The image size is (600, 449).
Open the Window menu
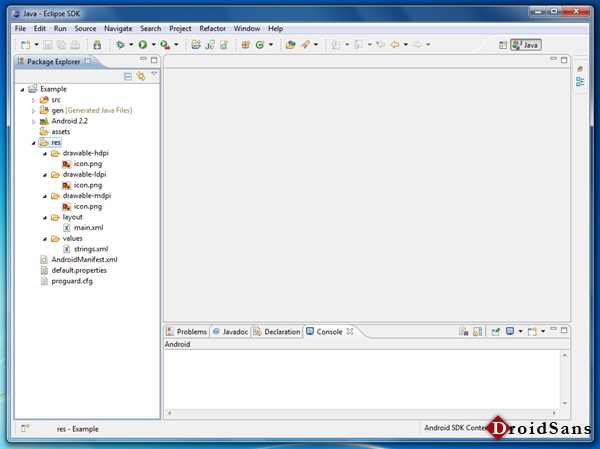[x=247, y=28]
